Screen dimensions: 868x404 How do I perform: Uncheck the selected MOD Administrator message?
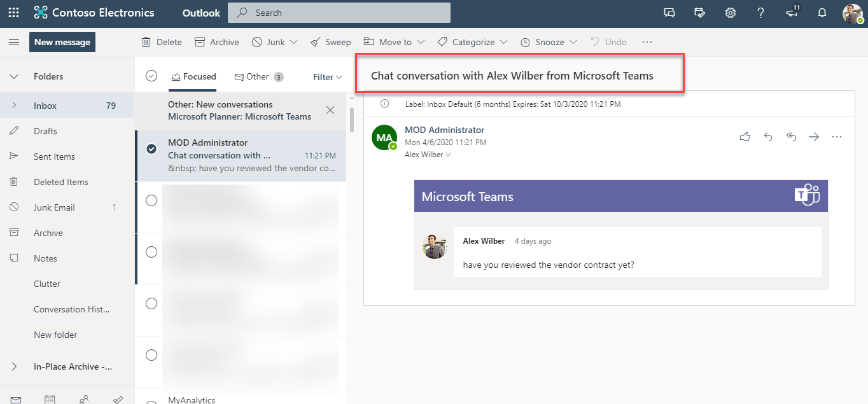tap(151, 149)
